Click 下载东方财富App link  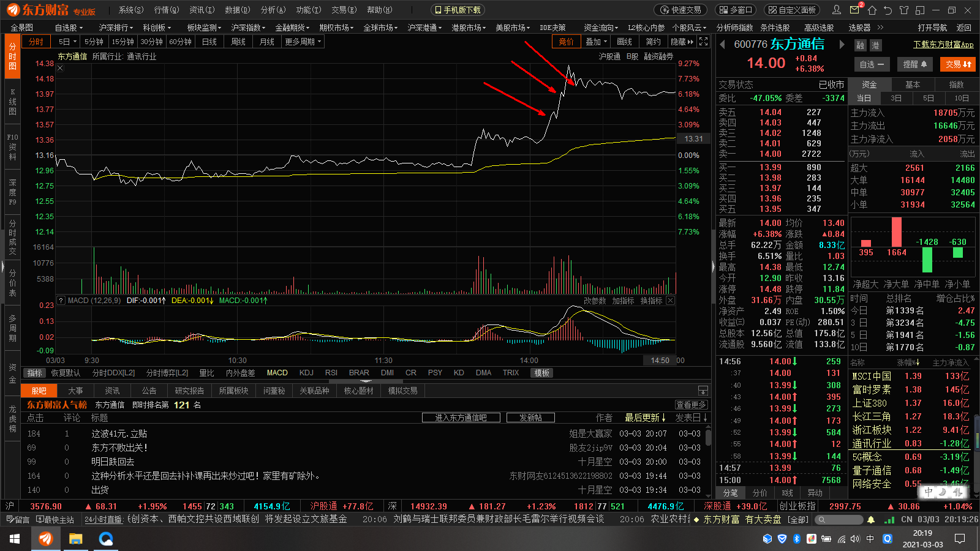pyautogui.click(x=943, y=44)
